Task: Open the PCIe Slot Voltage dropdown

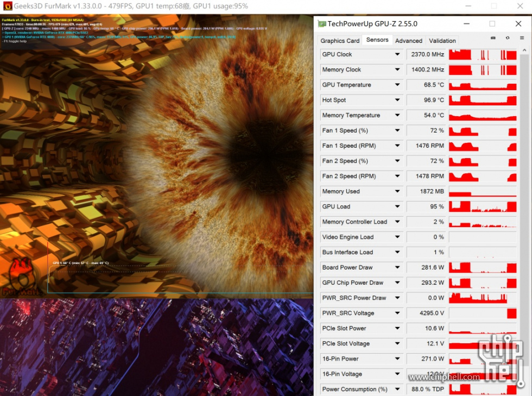Action: point(397,343)
